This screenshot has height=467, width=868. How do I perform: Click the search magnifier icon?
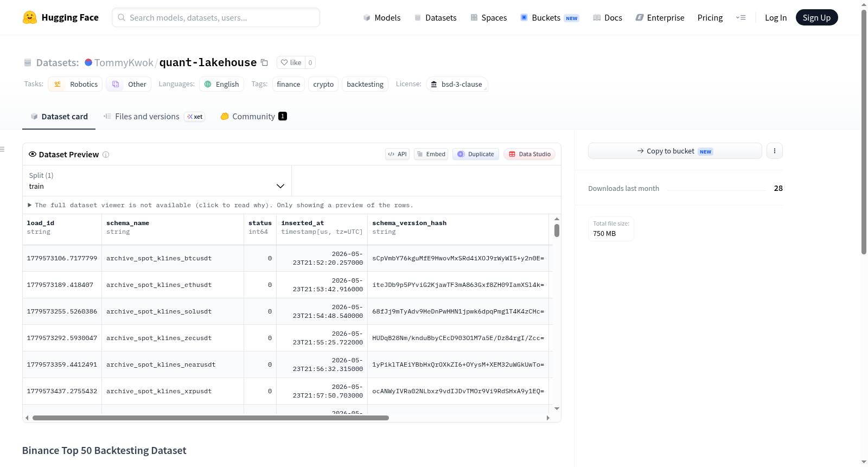point(122,17)
